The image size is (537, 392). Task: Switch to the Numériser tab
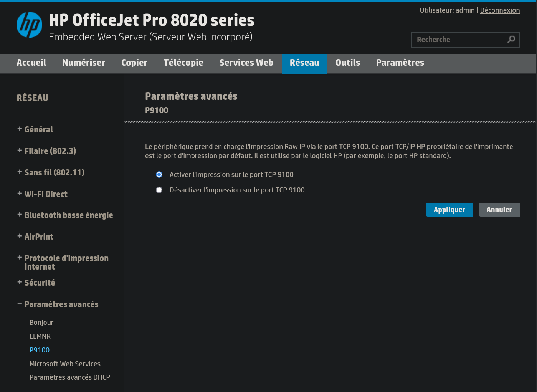click(x=84, y=63)
